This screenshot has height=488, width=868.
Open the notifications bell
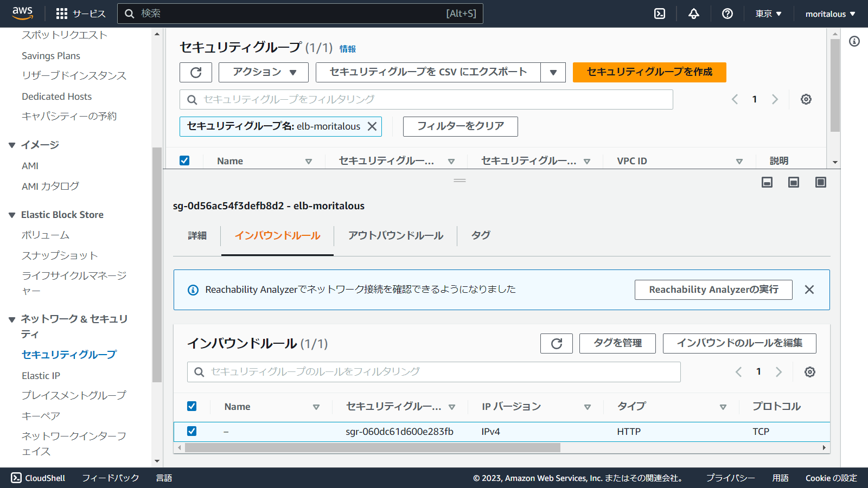pyautogui.click(x=693, y=14)
